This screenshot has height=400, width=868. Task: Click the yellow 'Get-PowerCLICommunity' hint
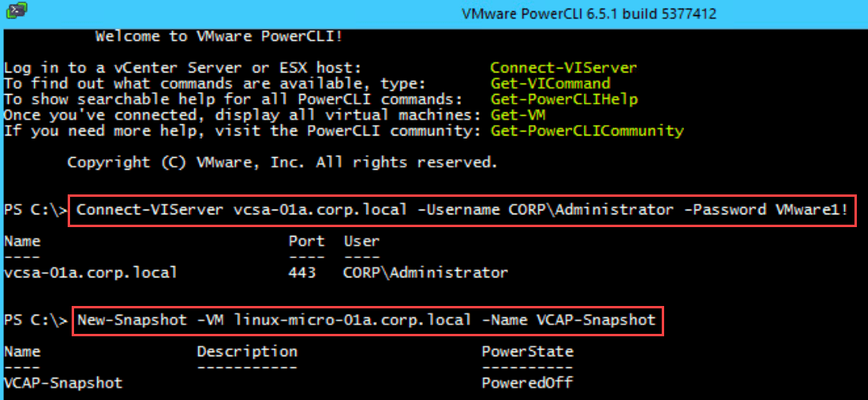[x=587, y=131]
